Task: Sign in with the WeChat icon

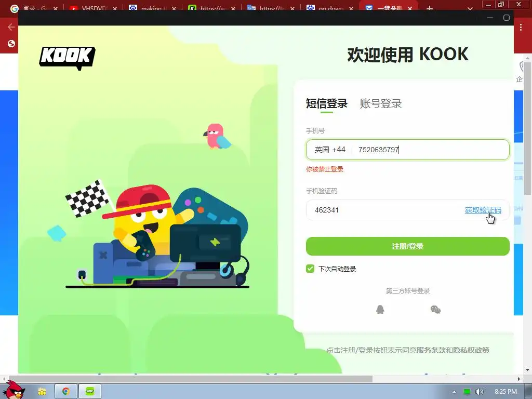Action: 435,310
